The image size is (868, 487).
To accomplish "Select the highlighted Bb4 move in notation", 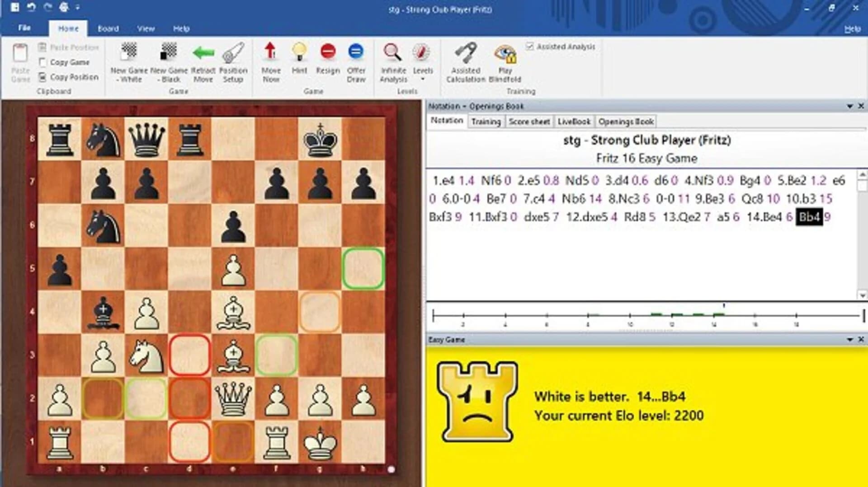I will click(x=810, y=217).
